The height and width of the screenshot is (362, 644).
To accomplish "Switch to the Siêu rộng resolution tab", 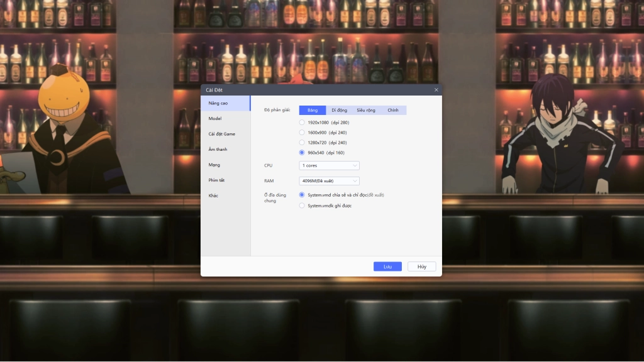I will coord(366,110).
